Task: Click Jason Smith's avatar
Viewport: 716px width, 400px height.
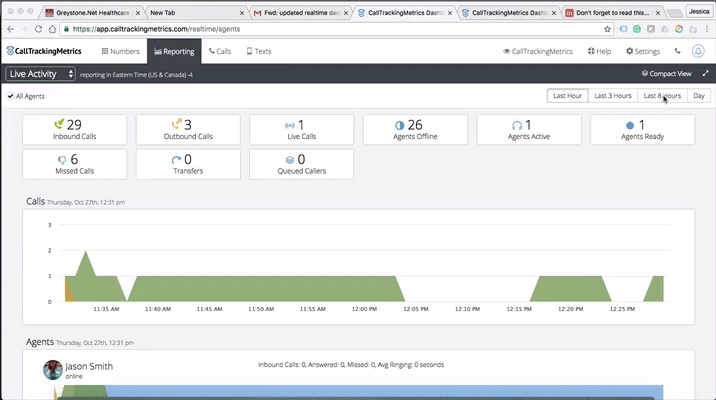Action: (x=53, y=370)
